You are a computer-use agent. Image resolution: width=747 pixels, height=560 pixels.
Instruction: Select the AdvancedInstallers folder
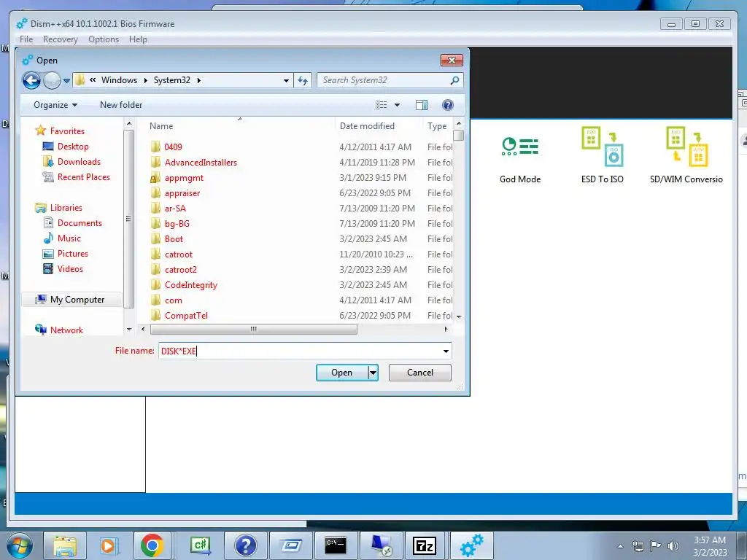click(200, 163)
